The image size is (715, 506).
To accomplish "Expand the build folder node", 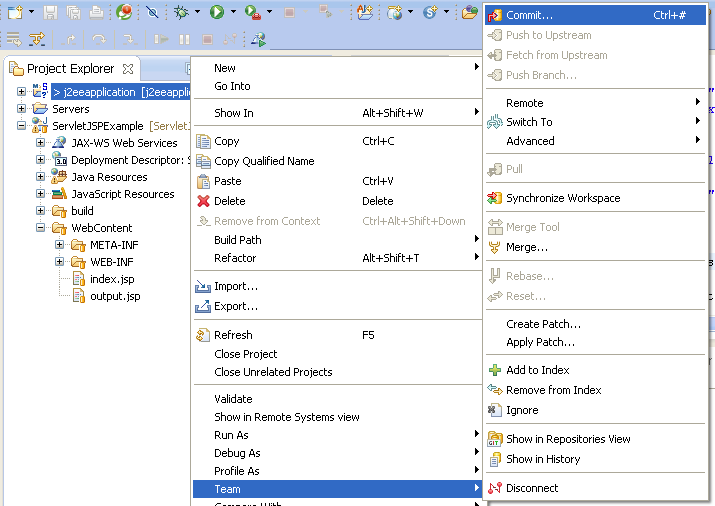I will [x=40, y=211].
